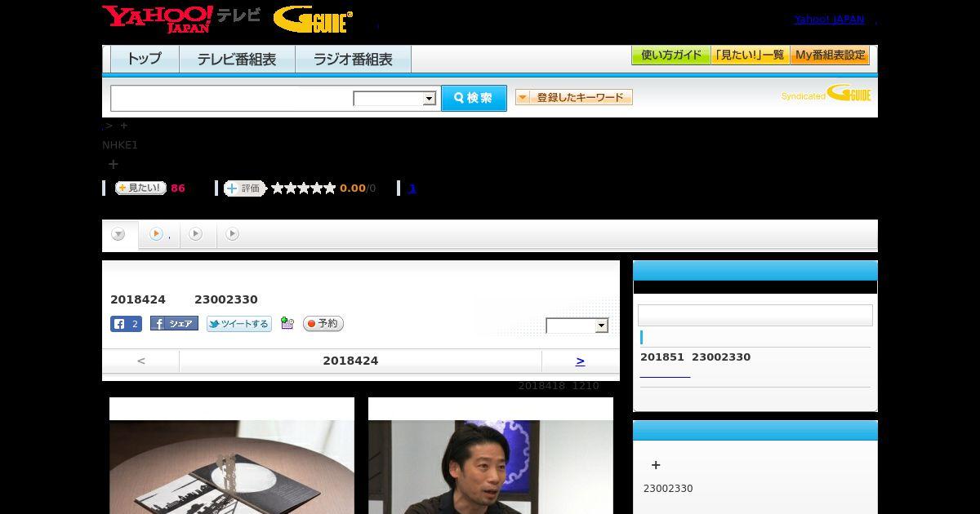The image size is (980, 514).
Task: Click the '201851 23002330' schedule text
Action: pyautogui.click(x=695, y=357)
